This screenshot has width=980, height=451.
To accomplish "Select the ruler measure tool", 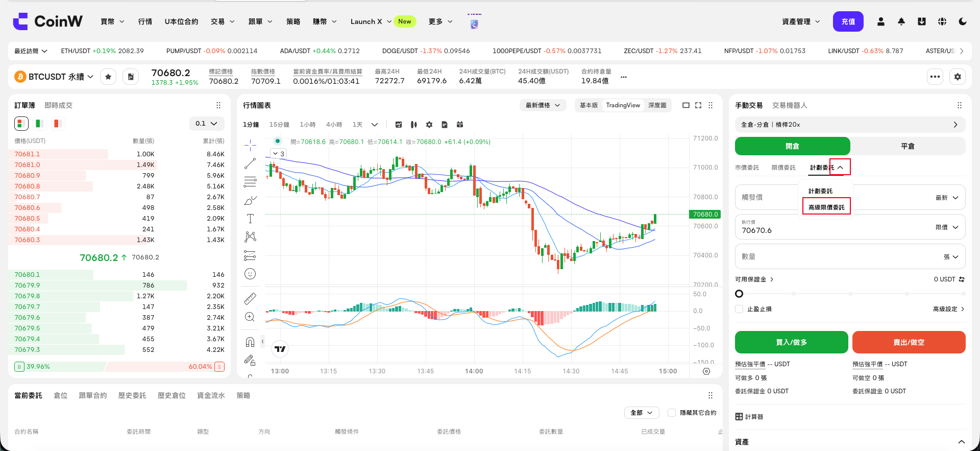I will 250,298.
